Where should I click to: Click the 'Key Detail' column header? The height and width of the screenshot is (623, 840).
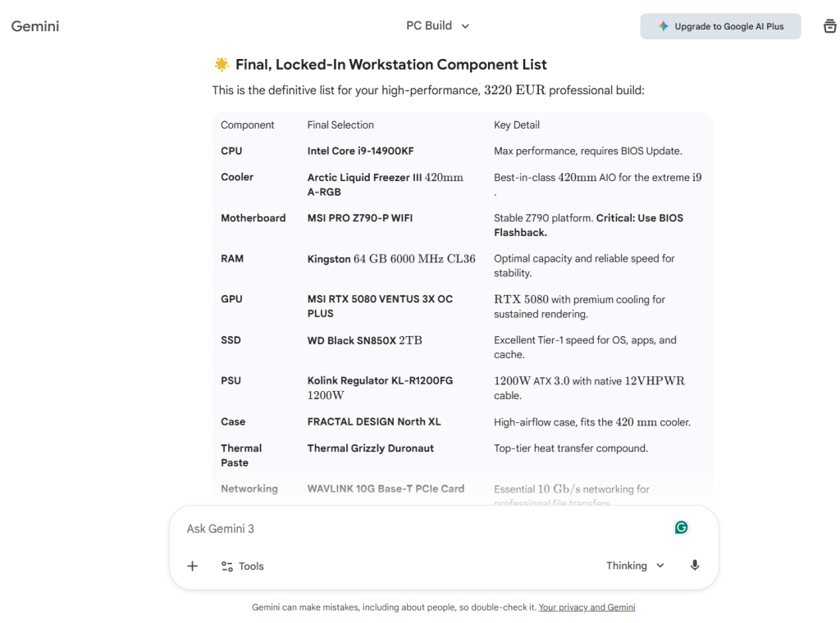click(x=517, y=125)
